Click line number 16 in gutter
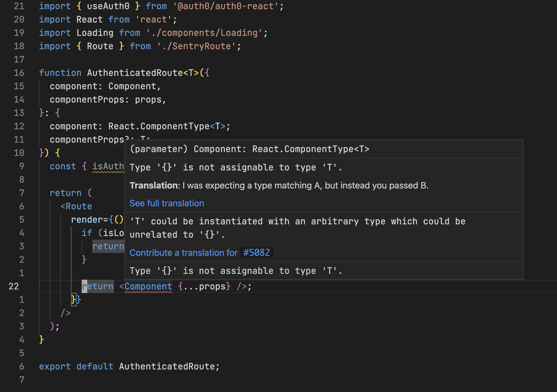 point(19,73)
